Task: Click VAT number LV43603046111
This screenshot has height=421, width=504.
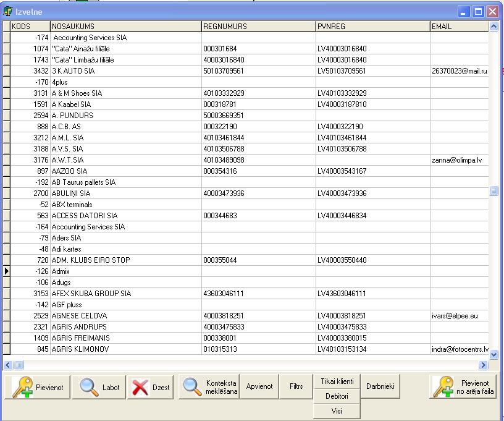Action: 342,294
